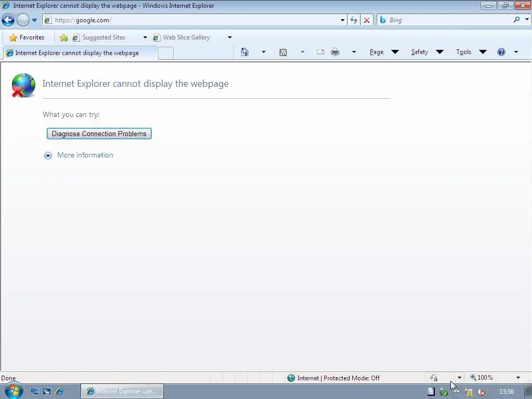This screenshot has height=399, width=532.
Task: Expand the Web Slice Gallery dropdown arrow
Action: coord(230,37)
